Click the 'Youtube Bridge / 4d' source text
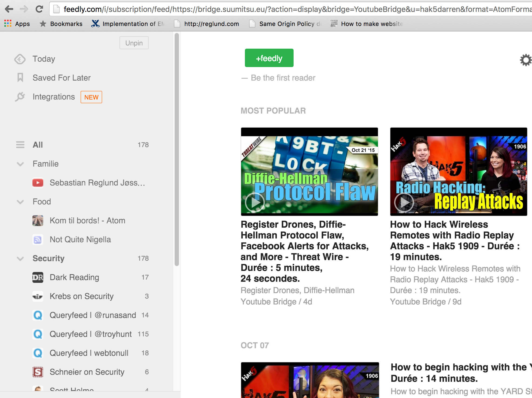Viewport: 532px width, 398px height. tap(276, 302)
